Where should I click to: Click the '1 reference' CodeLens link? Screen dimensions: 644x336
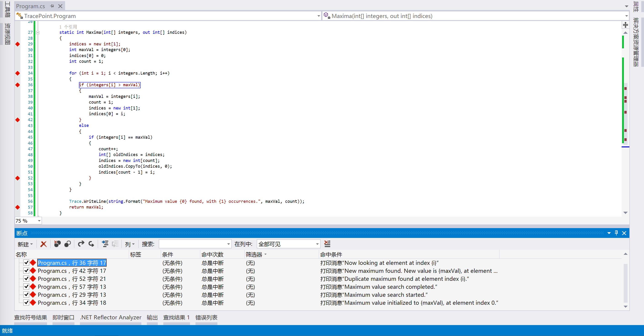pyautogui.click(x=68, y=27)
